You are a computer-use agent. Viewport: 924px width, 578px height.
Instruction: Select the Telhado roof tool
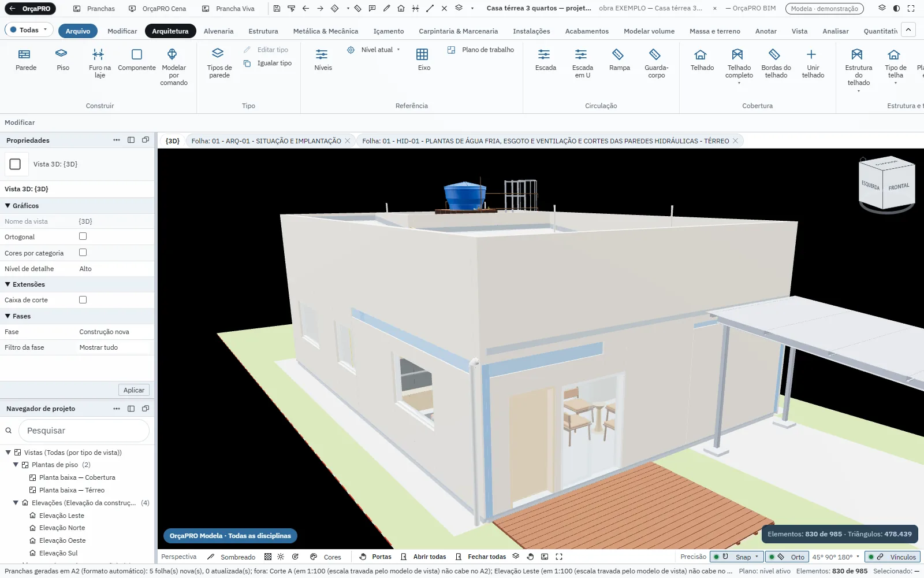(x=702, y=60)
